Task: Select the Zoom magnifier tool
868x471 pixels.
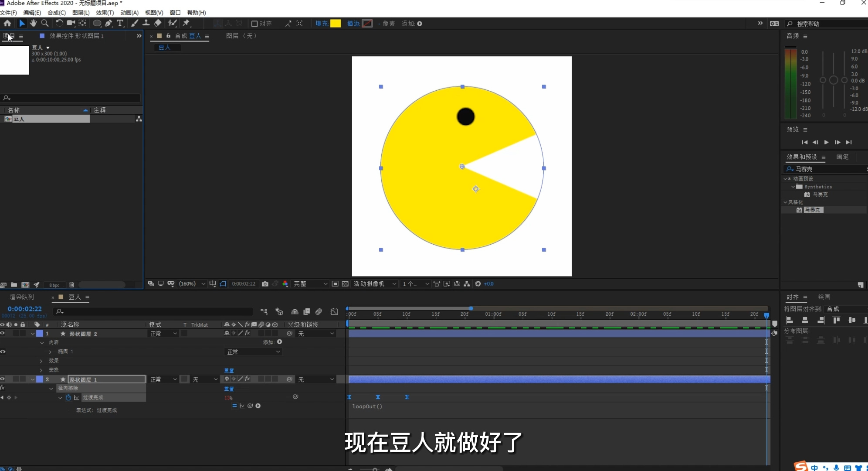Action: pos(44,23)
